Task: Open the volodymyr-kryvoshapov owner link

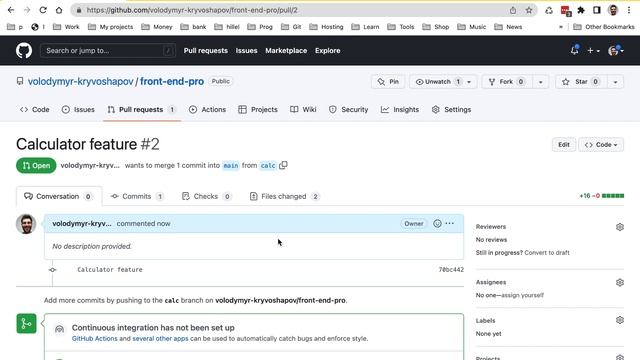Action: [x=80, y=81]
